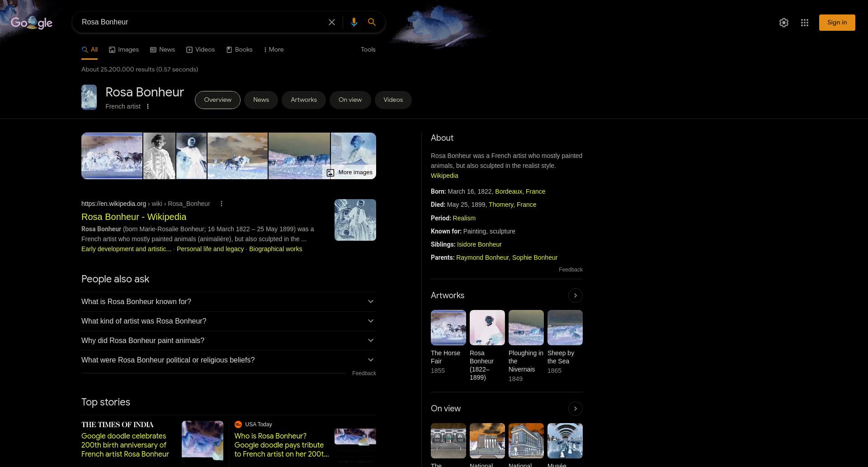Viewport: 868px width, 467px height.
Task: Open the Realism period link
Action: [464, 218]
